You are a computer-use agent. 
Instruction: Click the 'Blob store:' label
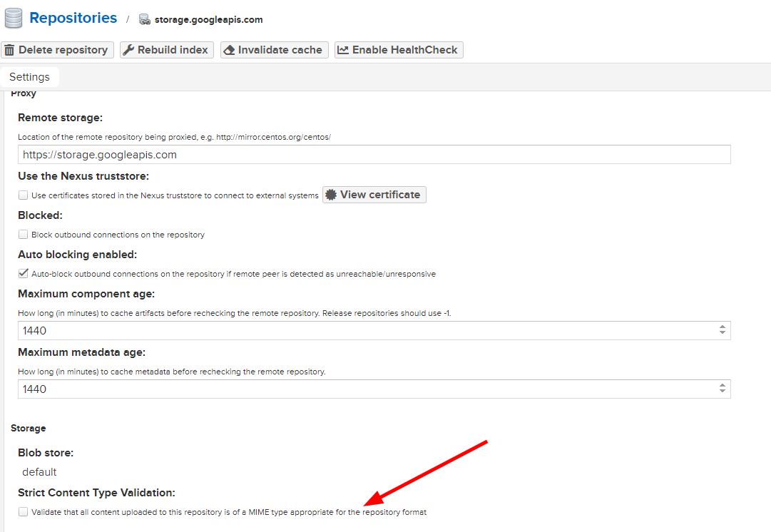click(x=46, y=453)
